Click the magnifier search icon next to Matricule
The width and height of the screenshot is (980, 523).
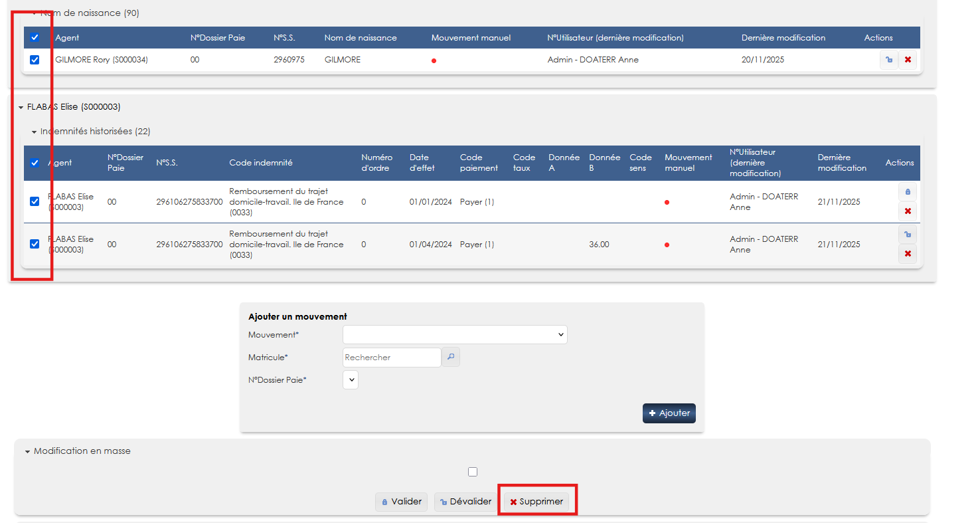point(451,358)
